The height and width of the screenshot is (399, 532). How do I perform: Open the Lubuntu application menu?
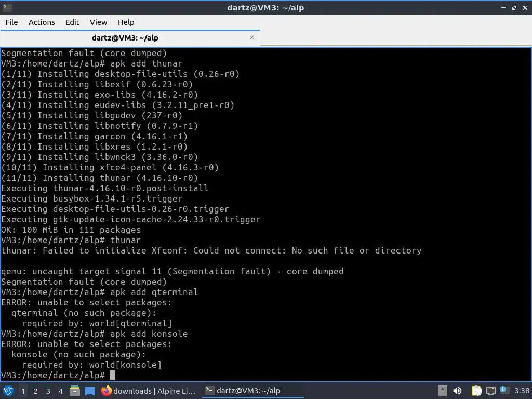8,391
